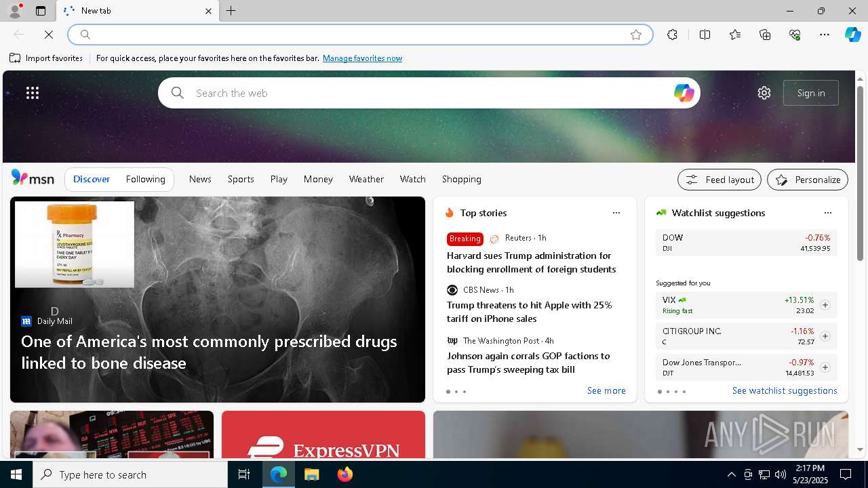Select the Discover tab
The image size is (868, 488).
[92, 179]
